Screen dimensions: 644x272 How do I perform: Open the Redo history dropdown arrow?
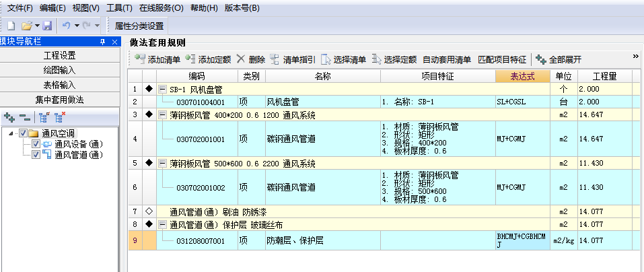[x=98, y=26]
